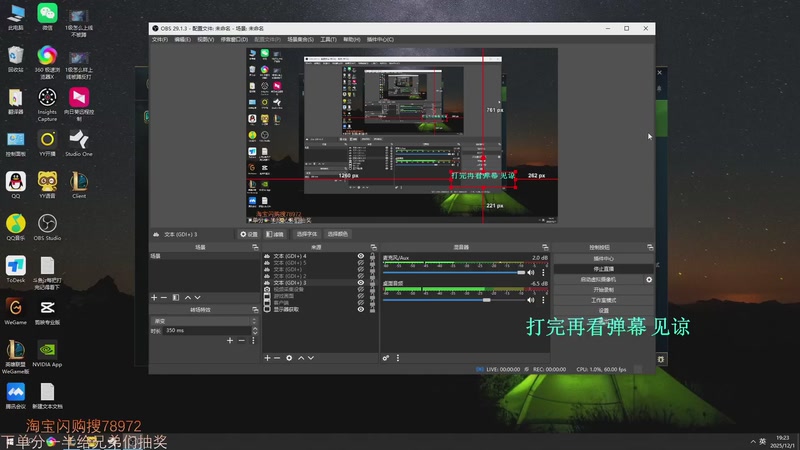Toggle visibility of 文本 (GDI+) 2 source

[361, 276]
